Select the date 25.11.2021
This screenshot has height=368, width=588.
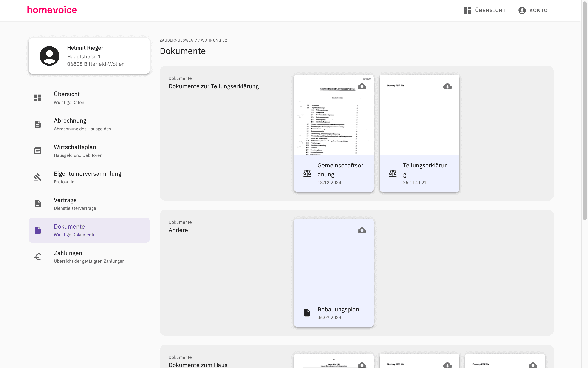point(415,183)
